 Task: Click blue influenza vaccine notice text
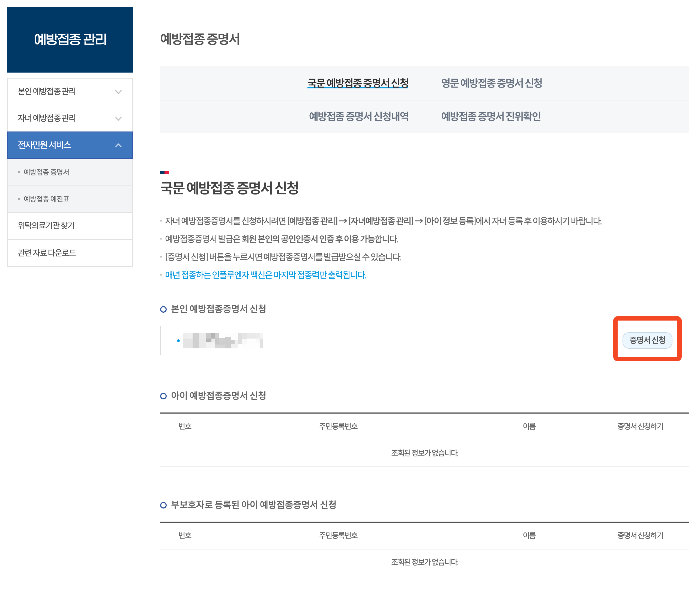click(265, 275)
